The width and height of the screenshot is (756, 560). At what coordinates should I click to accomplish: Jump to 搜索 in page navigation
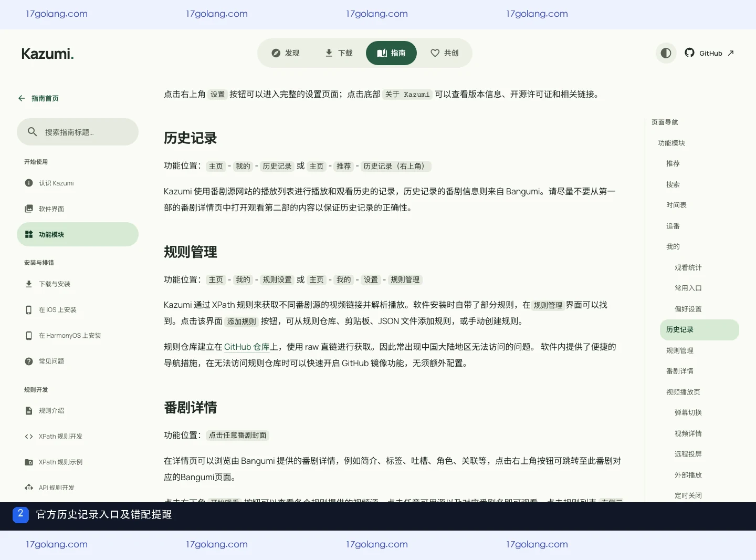pyautogui.click(x=673, y=184)
